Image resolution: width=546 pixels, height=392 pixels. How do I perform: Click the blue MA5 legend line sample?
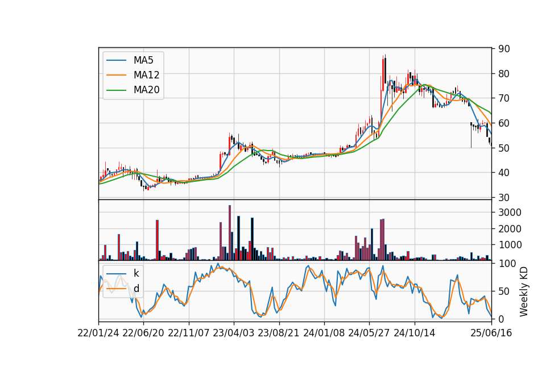click(116, 60)
